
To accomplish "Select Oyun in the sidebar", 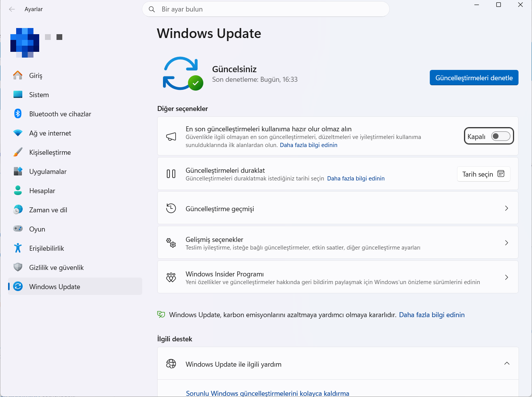I will pyautogui.click(x=75, y=229).
